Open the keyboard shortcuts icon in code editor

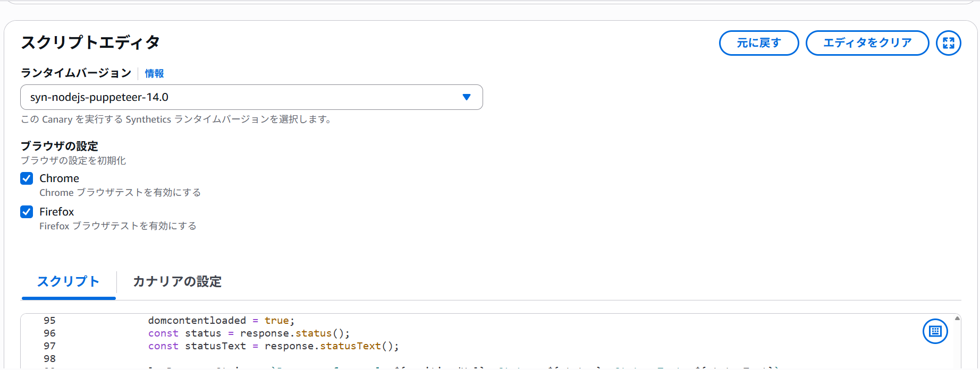coord(935,332)
